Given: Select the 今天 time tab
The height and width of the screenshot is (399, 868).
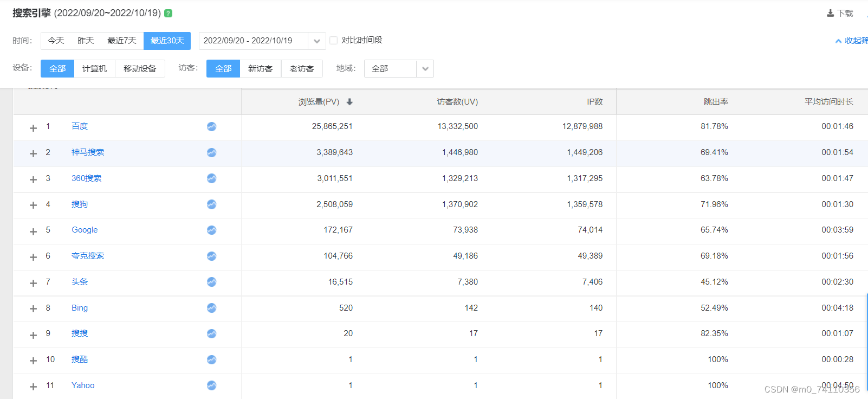Looking at the screenshot, I should [56, 41].
